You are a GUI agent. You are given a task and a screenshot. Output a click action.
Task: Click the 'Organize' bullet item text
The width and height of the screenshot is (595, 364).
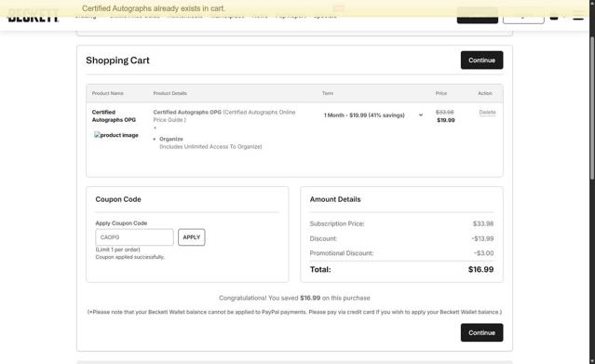tap(171, 139)
